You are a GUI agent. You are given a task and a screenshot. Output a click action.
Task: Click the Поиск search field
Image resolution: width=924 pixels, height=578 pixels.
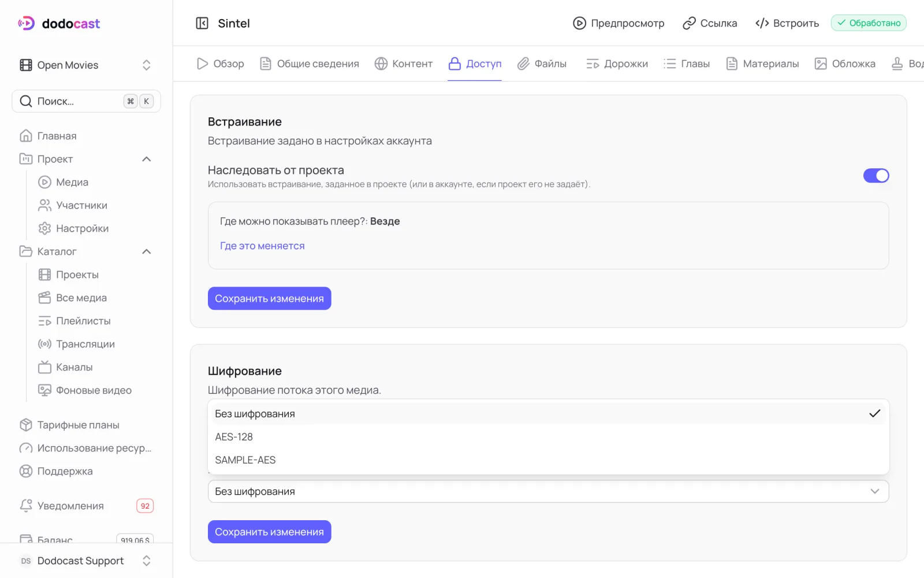(x=86, y=101)
